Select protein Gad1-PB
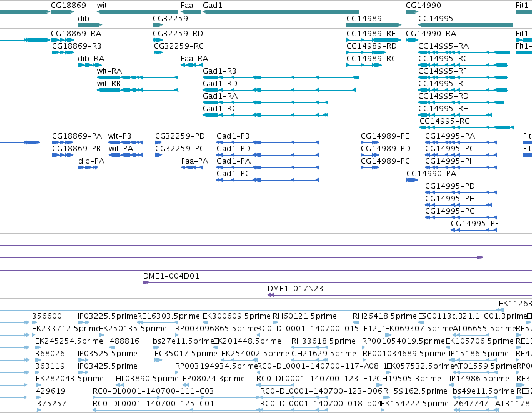The height and width of the screenshot is (413, 532). coord(268,142)
